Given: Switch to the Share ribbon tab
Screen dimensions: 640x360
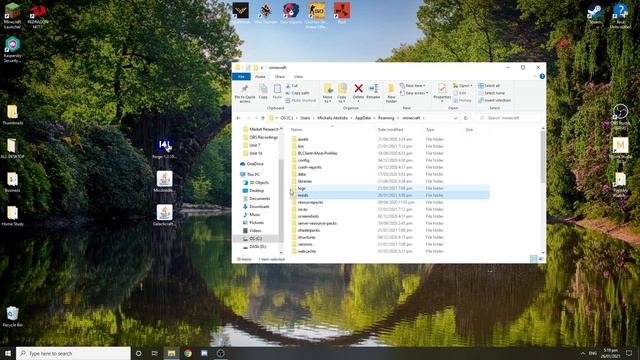Looking at the screenshot, I should click(280, 77).
